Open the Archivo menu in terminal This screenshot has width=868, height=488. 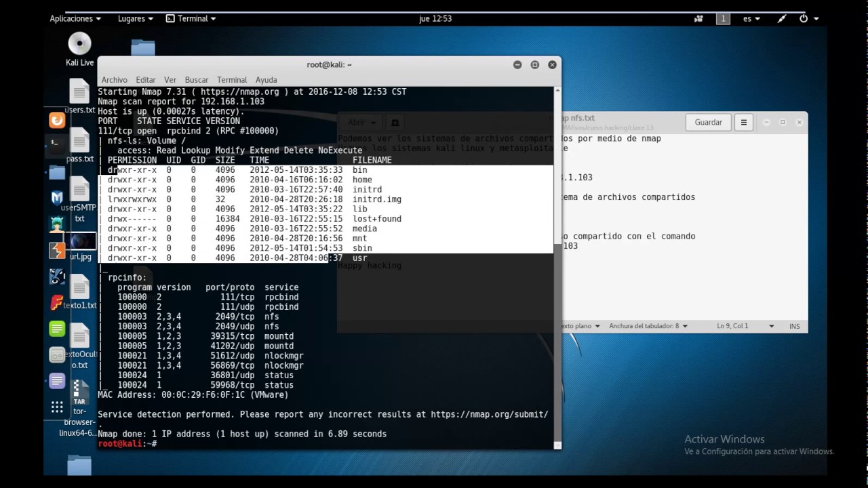(115, 80)
